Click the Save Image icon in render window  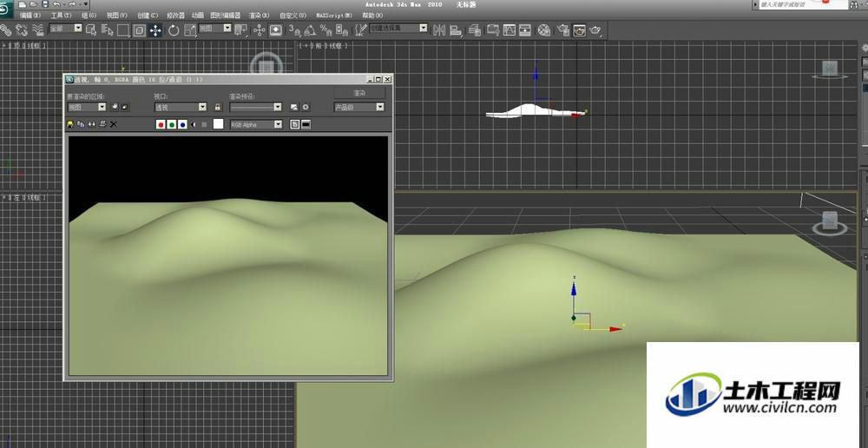click(70, 125)
